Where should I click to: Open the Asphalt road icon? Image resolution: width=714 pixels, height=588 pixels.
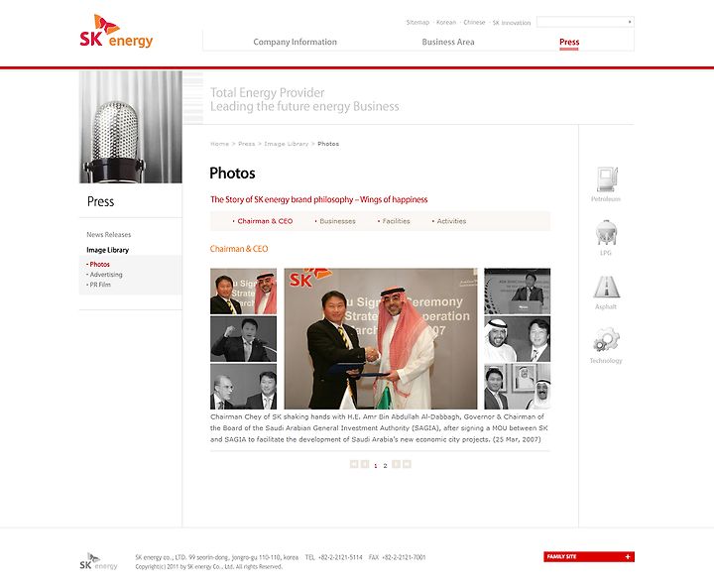coord(606,287)
